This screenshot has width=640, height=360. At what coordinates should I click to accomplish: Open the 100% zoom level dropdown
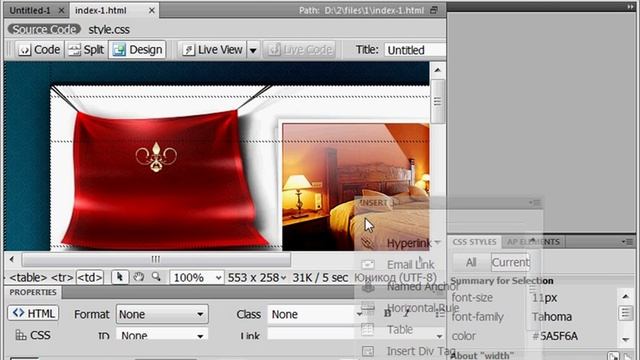pyautogui.click(x=197, y=278)
